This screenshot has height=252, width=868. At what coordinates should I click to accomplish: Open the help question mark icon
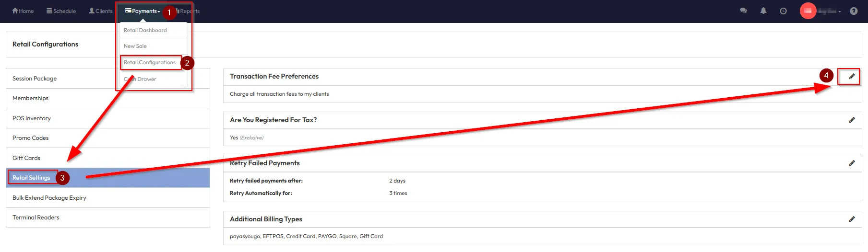[x=853, y=11]
